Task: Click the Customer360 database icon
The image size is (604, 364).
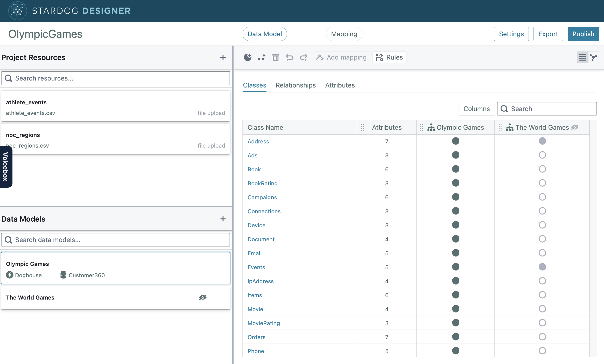Action: click(x=63, y=275)
